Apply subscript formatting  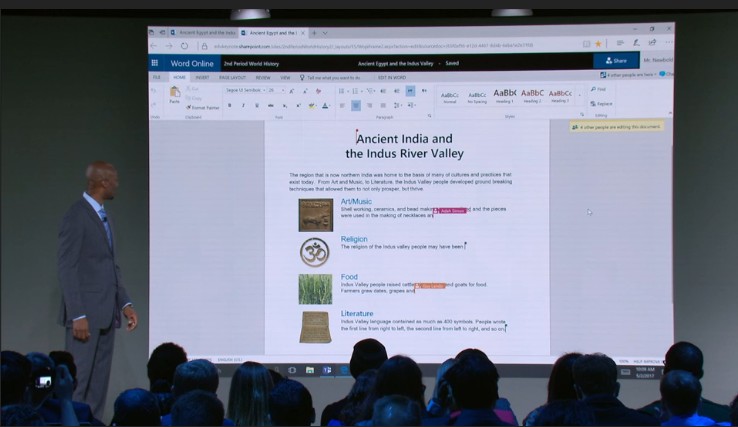(x=284, y=105)
